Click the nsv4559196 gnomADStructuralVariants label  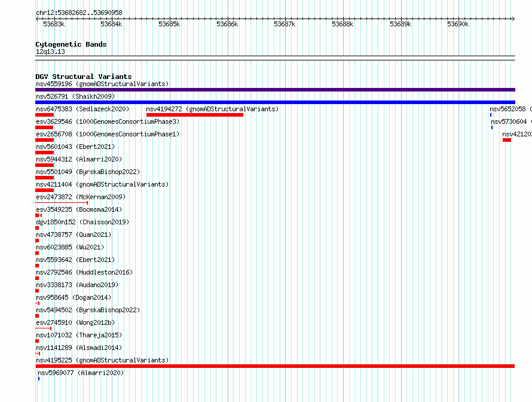pos(102,84)
